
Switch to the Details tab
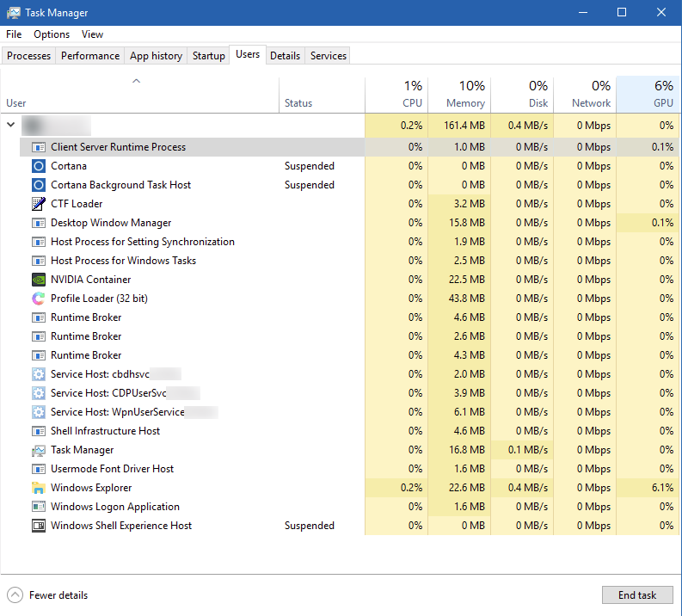pos(285,56)
